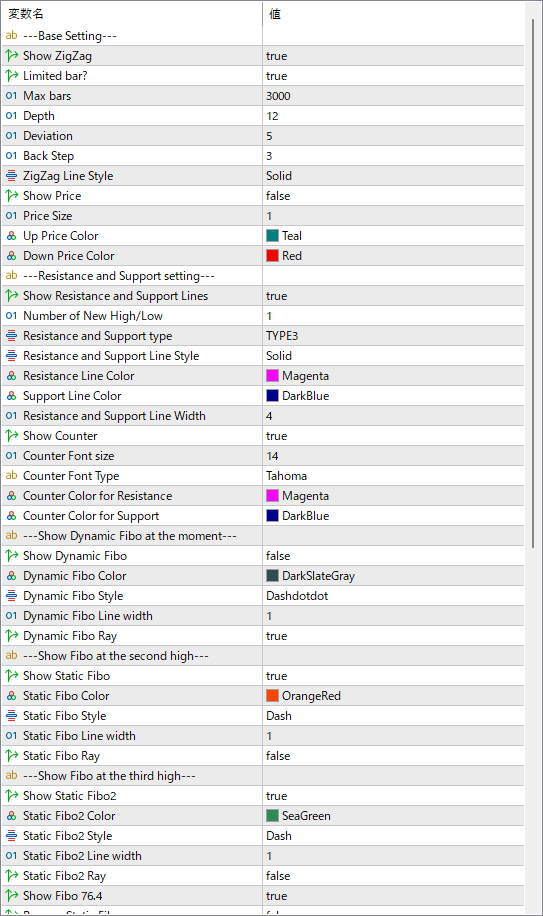Select the Show Fibo 76.4 row label
Viewport: 543px width, 916px height.
[x=62, y=896]
